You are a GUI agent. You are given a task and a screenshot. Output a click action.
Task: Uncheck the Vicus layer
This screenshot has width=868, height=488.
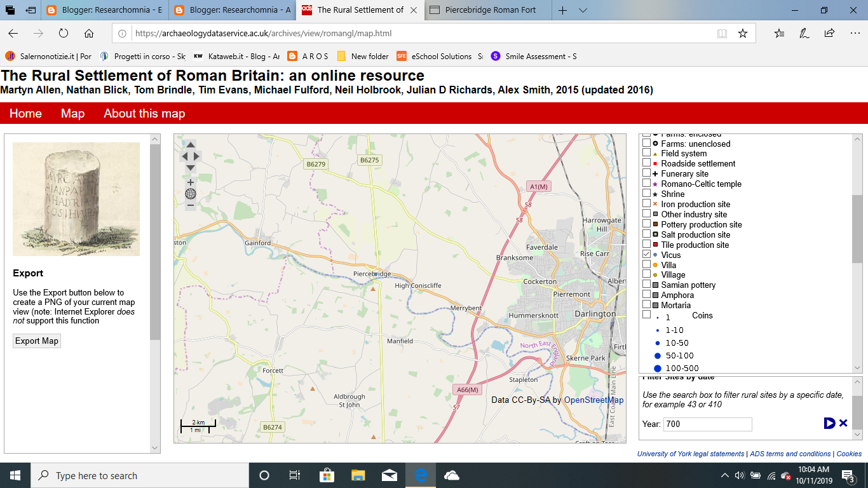pyautogui.click(x=646, y=255)
